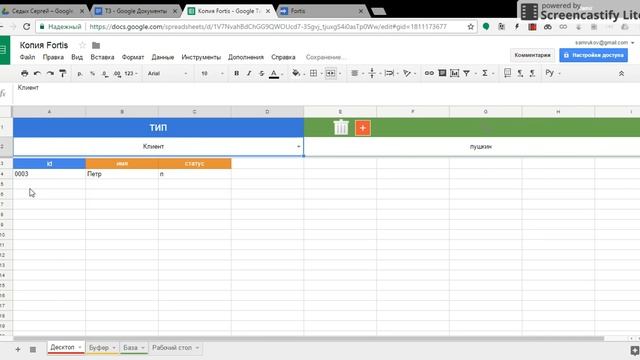The height and width of the screenshot is (360, 640).
Task: Open the Десктоп tab dropdown arrow
Action: click(80, 347)
